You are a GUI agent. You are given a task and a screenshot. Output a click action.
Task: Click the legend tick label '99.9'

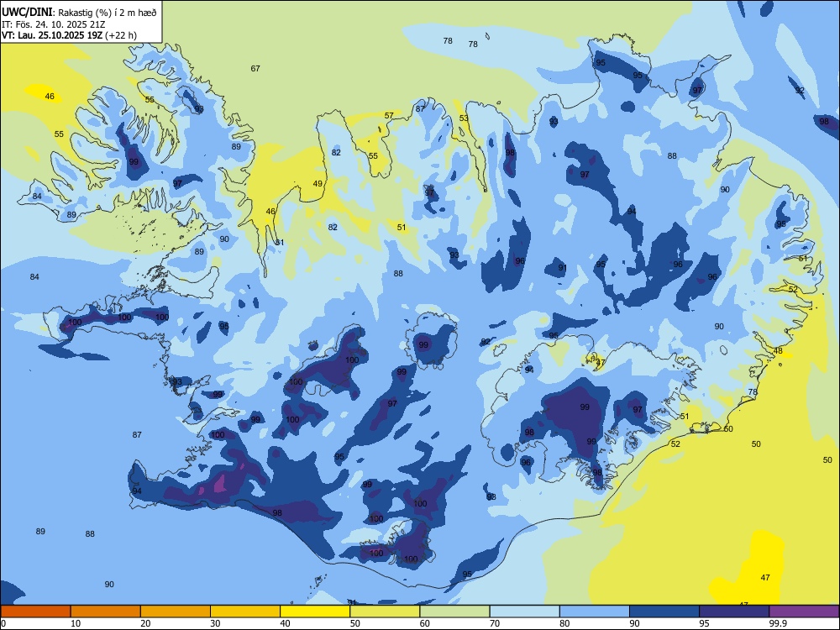pyautogui.click(x=779, y=623)
